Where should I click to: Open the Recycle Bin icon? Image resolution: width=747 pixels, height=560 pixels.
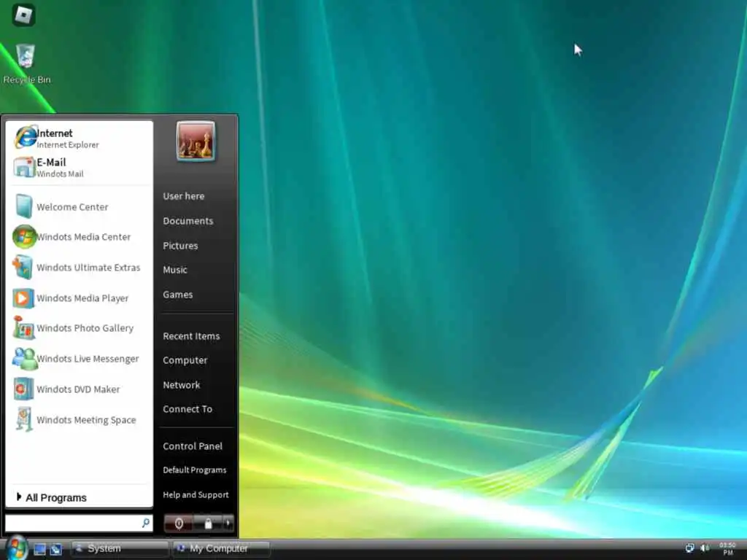(26, 56)
